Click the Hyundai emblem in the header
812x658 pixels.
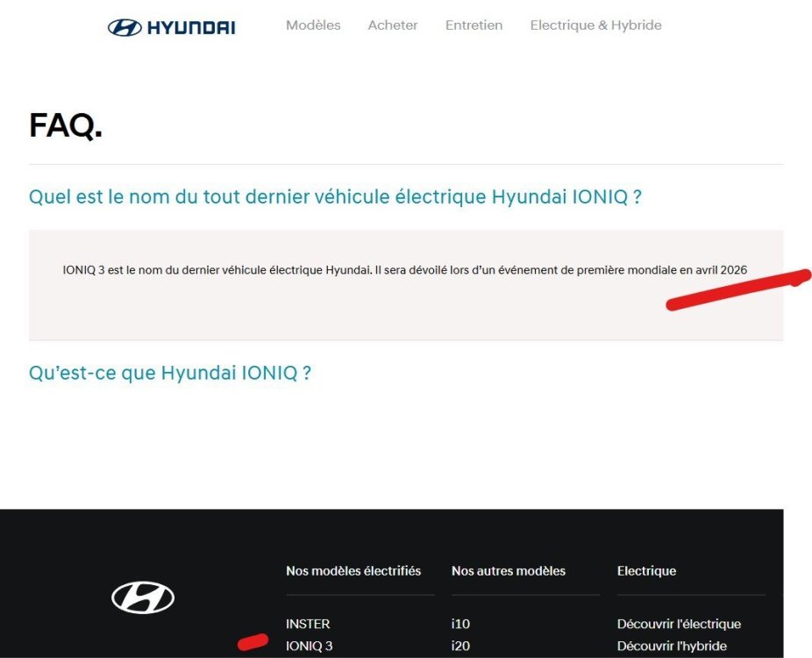[125, 27]
